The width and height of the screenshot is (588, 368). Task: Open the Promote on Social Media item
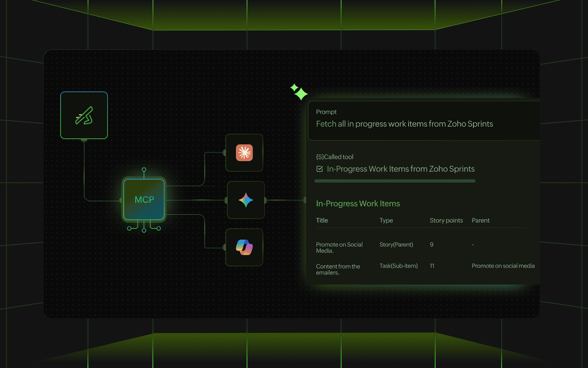tap(339, 248)
